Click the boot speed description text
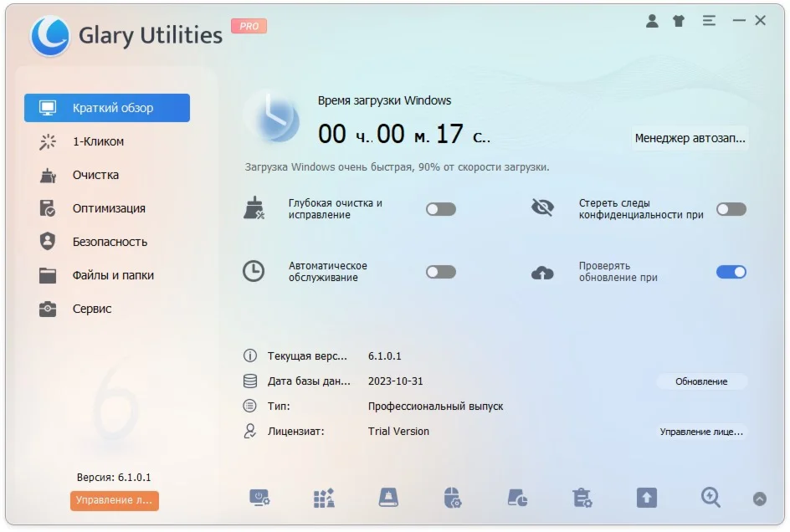The image size is (790, 532). pos(397,166)
